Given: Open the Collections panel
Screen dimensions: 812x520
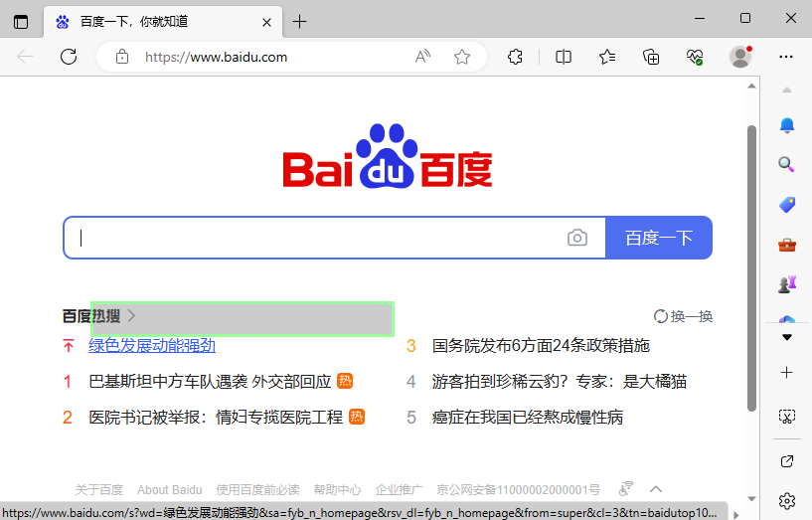Looking at the screenshot, I should tap(651, 57).
